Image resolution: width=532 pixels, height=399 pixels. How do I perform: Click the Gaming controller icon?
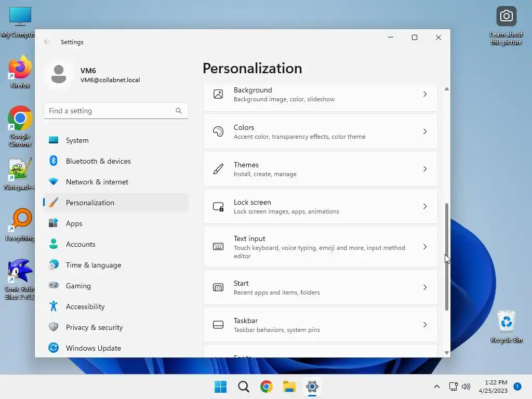click(54, 285)
